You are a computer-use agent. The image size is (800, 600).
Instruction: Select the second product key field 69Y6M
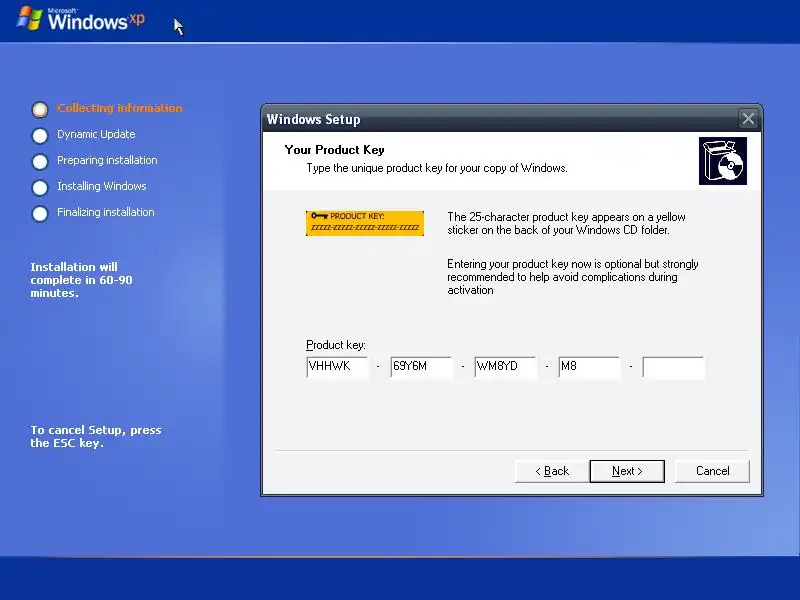[421, 366]
